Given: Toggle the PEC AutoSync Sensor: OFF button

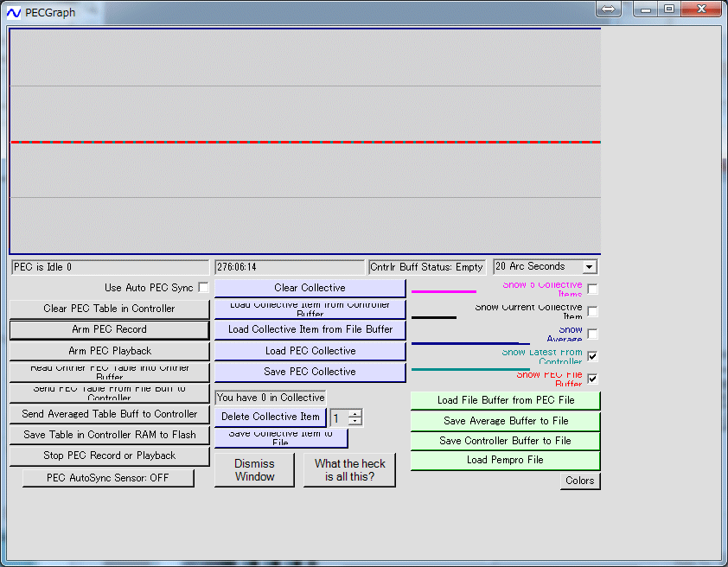Looking at the screenshot, I should (108, 478).
